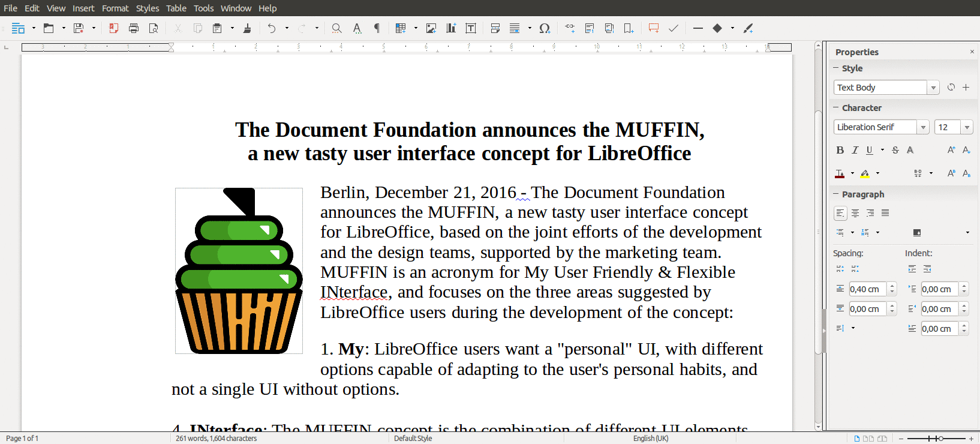Click the word count in the status bar
Image resolution: width=980 pixels, height=444 pixels.
216,439
